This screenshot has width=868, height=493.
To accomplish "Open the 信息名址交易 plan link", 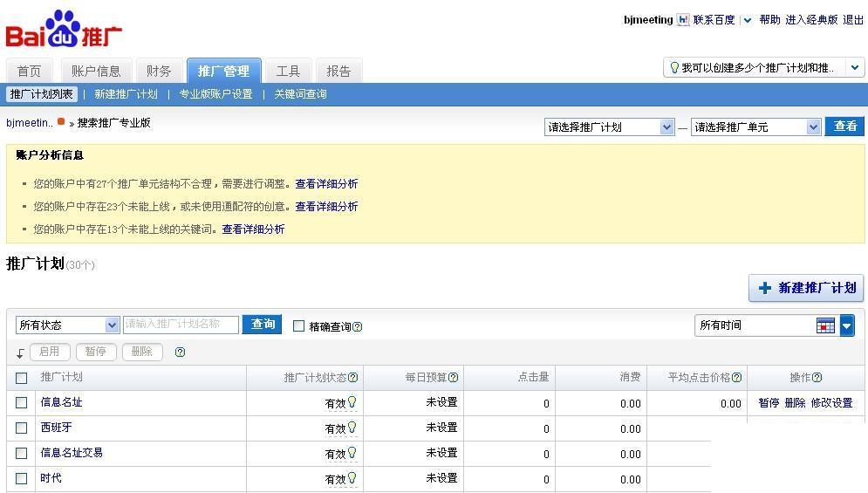I will pos(72,453).
